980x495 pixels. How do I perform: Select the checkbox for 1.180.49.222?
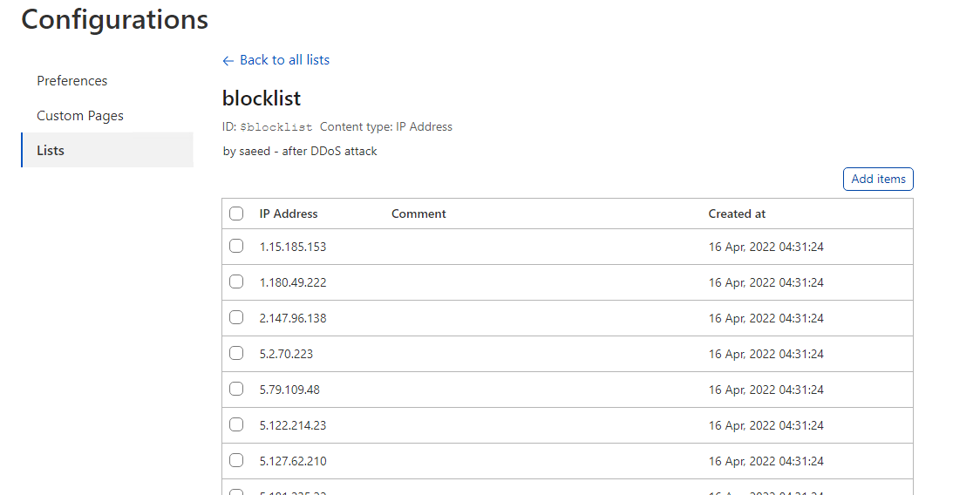[236, 282]
